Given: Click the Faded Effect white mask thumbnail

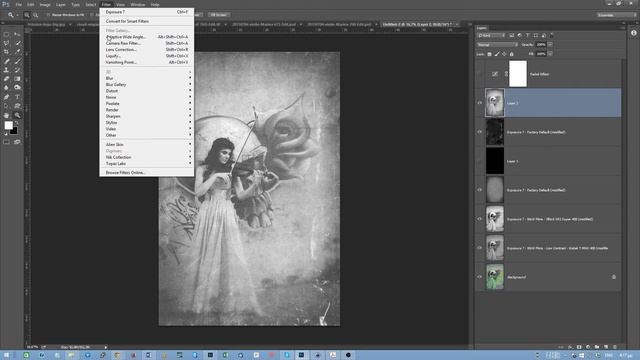Looking at the screenshot, I should (518, 74).
